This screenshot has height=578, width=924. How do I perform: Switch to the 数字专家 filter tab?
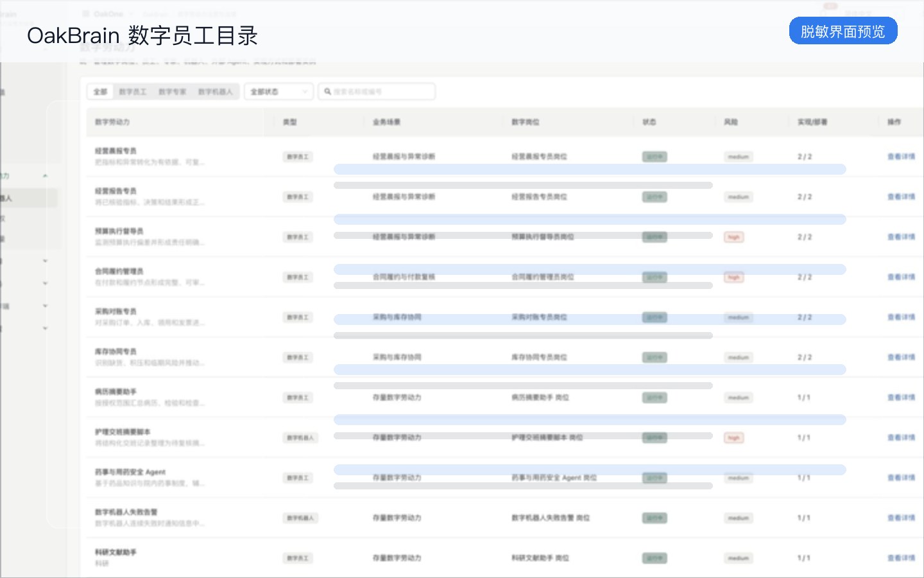[173, 92]
